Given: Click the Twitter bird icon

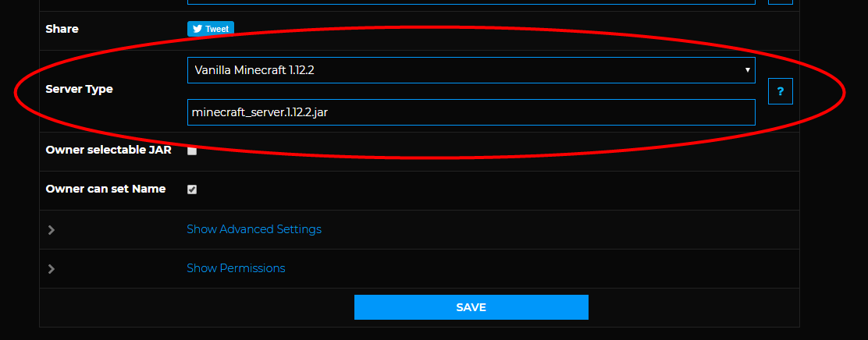Looking at the screenshot, I should pyautogui.click(x=197, y=29).
